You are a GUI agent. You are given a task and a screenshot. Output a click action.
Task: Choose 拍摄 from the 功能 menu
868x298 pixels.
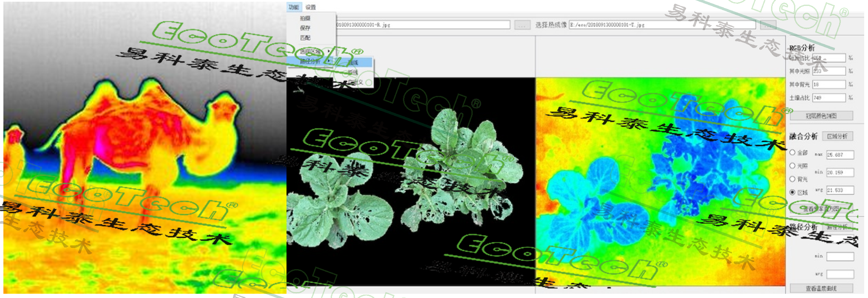(305, 18)
